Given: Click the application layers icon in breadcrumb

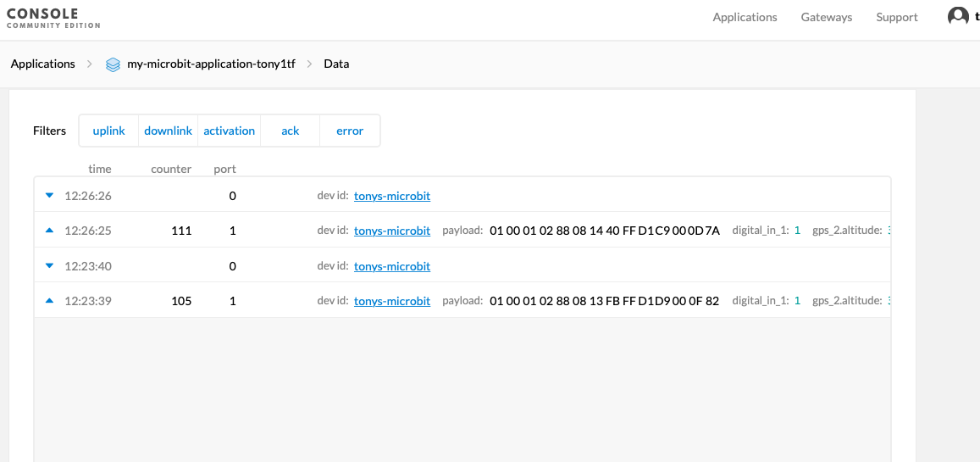Looking at the screenshot, I should pyautogui.click(x=113, y=64).
